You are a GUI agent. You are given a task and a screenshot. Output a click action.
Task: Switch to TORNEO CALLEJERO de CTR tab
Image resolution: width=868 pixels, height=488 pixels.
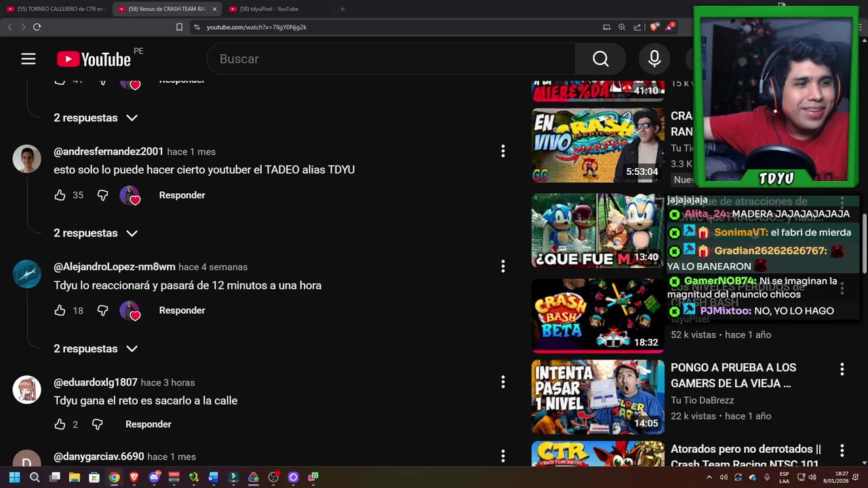click(56, 9)
